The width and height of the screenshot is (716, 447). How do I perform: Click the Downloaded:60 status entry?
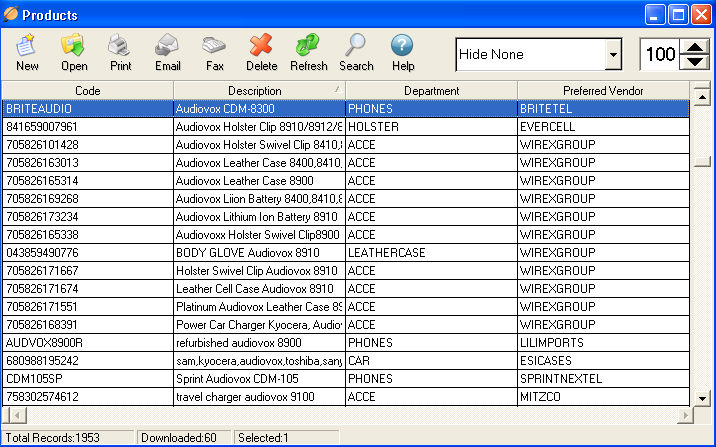(x=184, y=437)
